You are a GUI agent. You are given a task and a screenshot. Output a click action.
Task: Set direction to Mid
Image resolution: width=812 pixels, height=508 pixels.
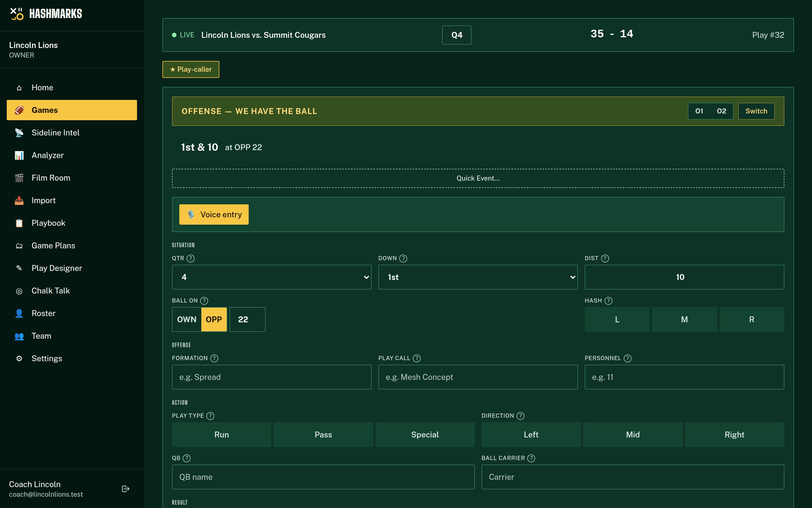633,435
